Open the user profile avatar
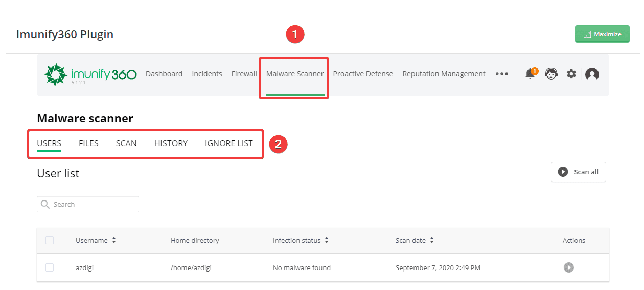This screenshot has height=290, width=644. [592, 74]
